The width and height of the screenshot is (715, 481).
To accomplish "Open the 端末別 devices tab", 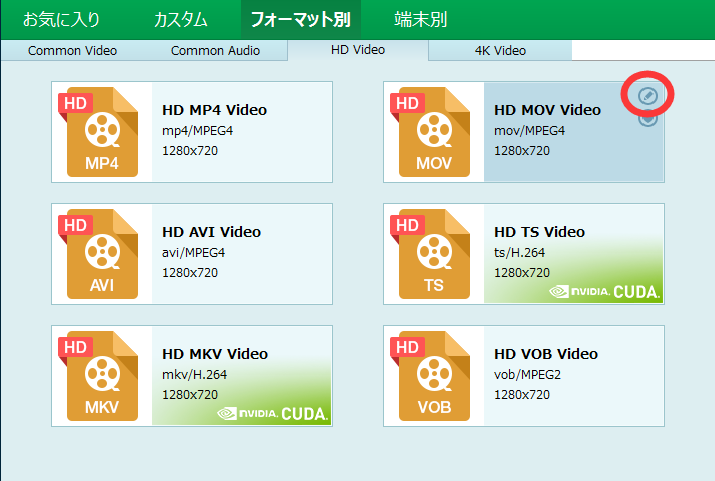I will click(420, 20).
